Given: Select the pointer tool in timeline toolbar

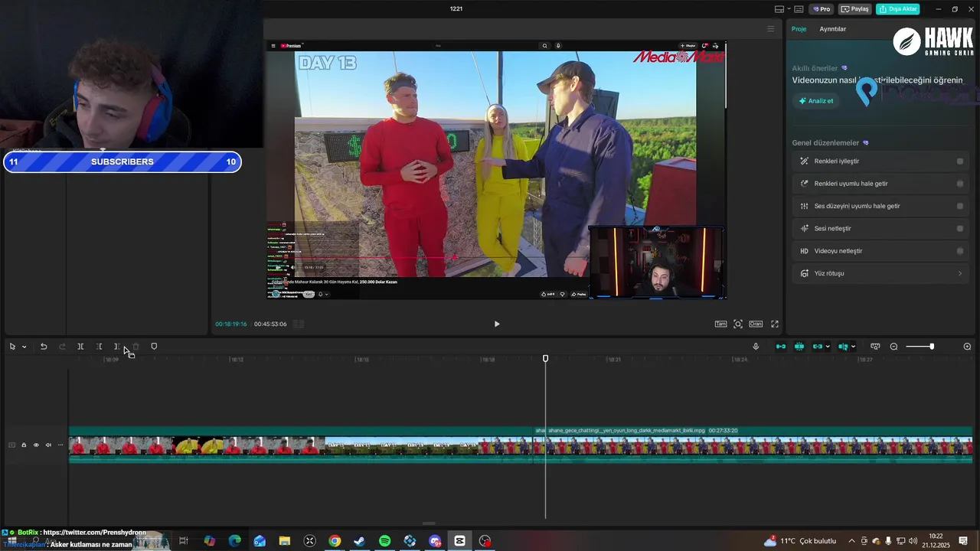Looking at the screenshot, I should click(12, 347).
